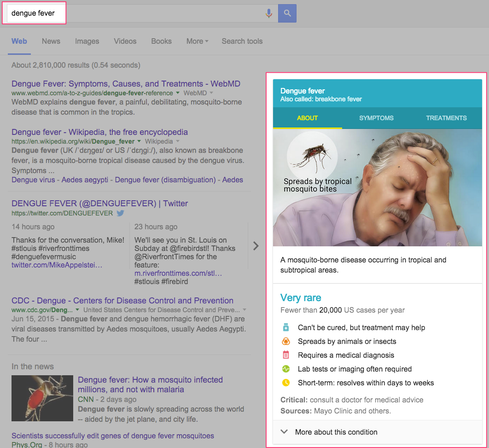Open the Wikipedia Dengue fever result
The width and height of the screenshot is (489, 448).
[99, 132]
